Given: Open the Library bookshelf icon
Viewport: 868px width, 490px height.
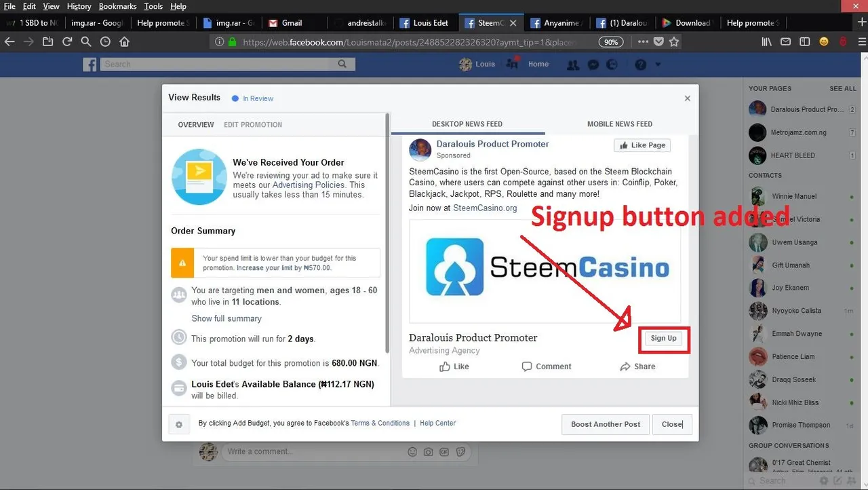Looking at the screenshot, I should (x=766, y=41).
